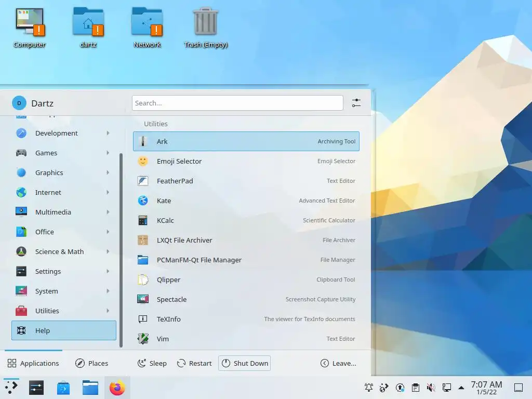Click the System category label
The height and width of the screenshot is (399, 532).
click(x=46, y=291)
